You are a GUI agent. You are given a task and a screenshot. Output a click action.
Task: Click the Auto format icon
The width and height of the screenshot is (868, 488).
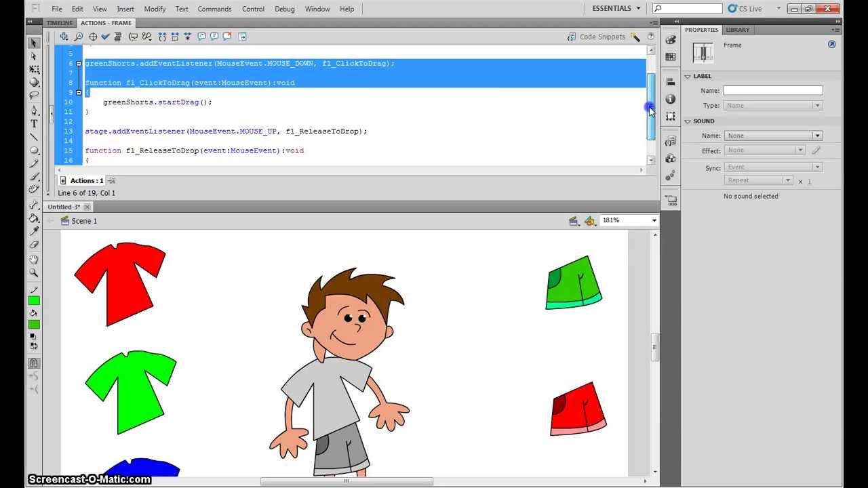point(118,37)
